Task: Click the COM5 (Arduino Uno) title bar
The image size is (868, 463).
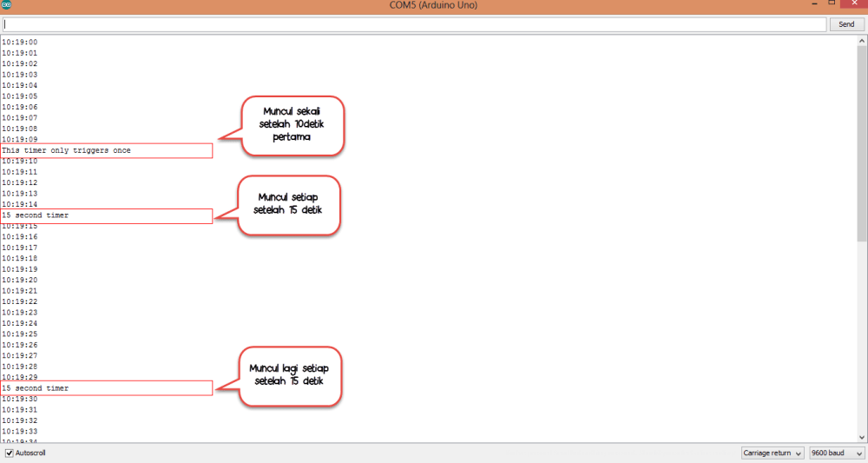Action: point(434,5)
